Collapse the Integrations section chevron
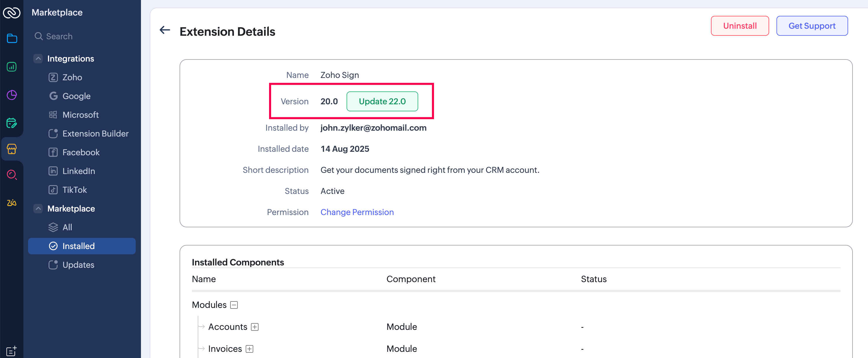 click(x=38, y=59)
